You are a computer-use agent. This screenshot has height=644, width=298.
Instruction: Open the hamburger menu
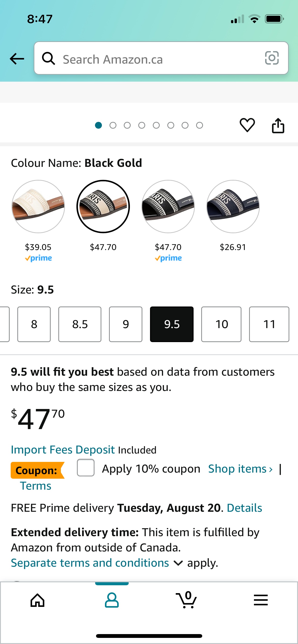point(261,600)
